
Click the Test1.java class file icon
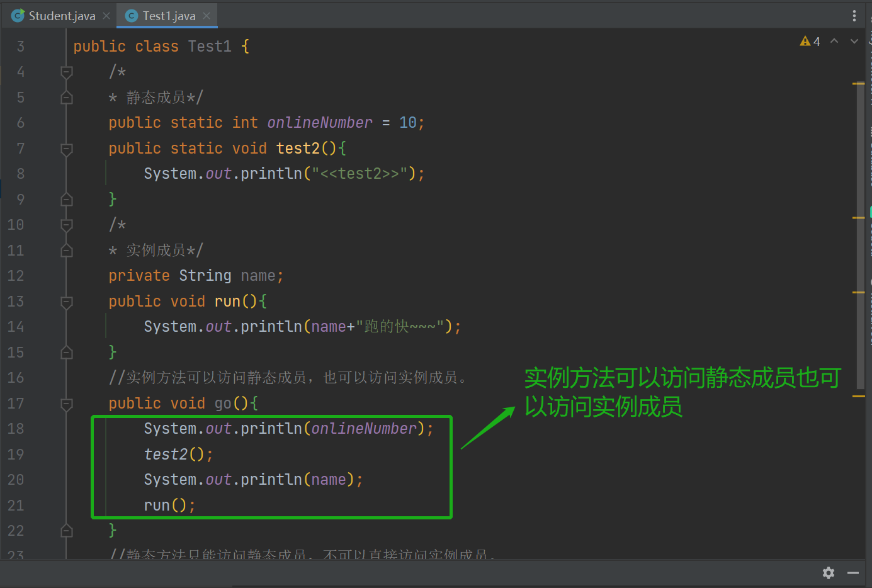pyautogui.click(x=132, y=16)
